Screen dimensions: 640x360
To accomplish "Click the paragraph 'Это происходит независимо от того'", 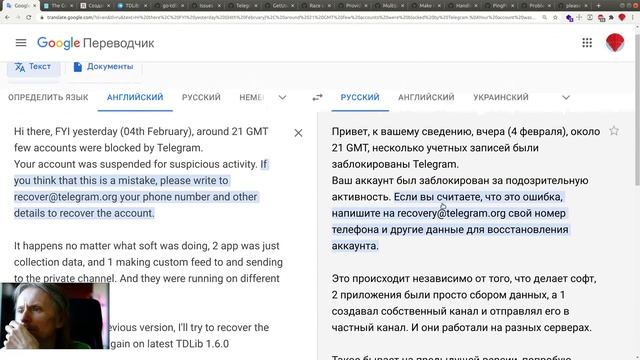I will click(464, 303).
